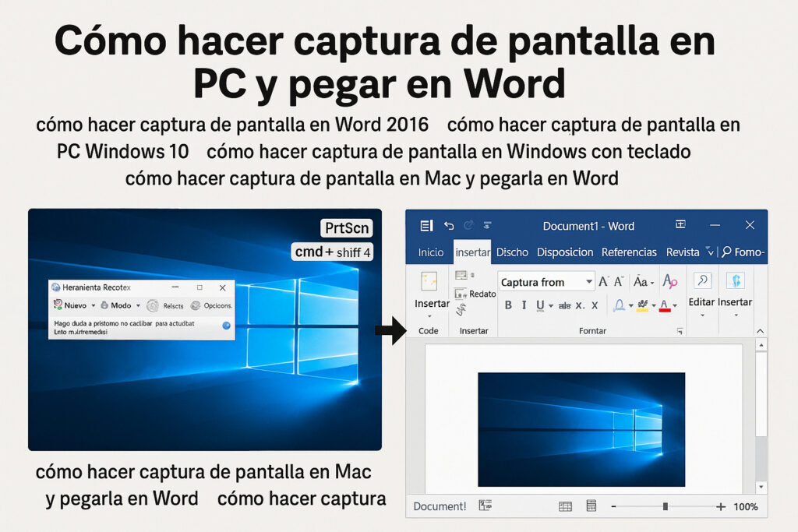Click the Shrink Font smaller A icon
798x532 pixels.
[619, 281]
